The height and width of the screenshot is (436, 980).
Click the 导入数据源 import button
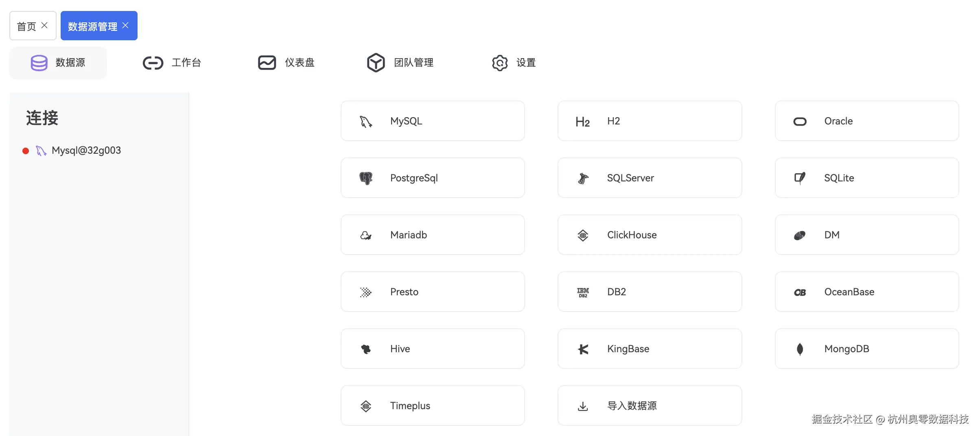pyautogui.click(x=650, y=405)
